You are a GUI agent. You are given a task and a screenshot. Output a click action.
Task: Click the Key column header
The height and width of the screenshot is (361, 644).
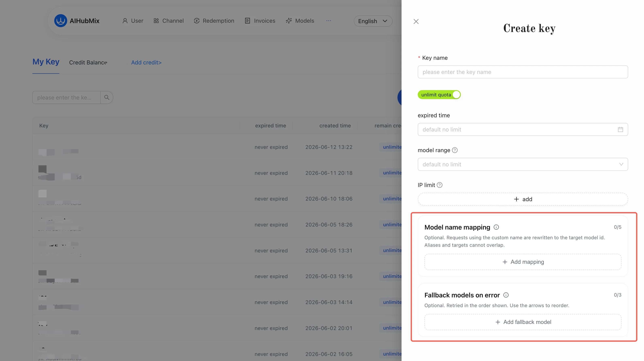pos(44,126)
